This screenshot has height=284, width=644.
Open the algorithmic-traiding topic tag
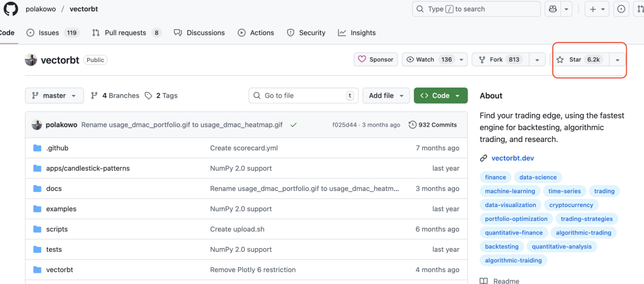(x=513, y=260)
